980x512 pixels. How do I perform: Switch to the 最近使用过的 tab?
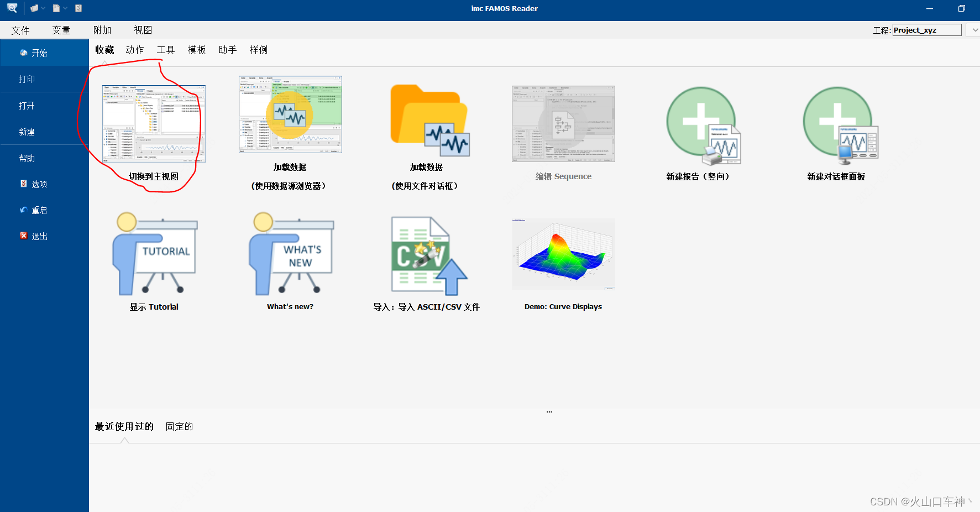coord(124,426)
